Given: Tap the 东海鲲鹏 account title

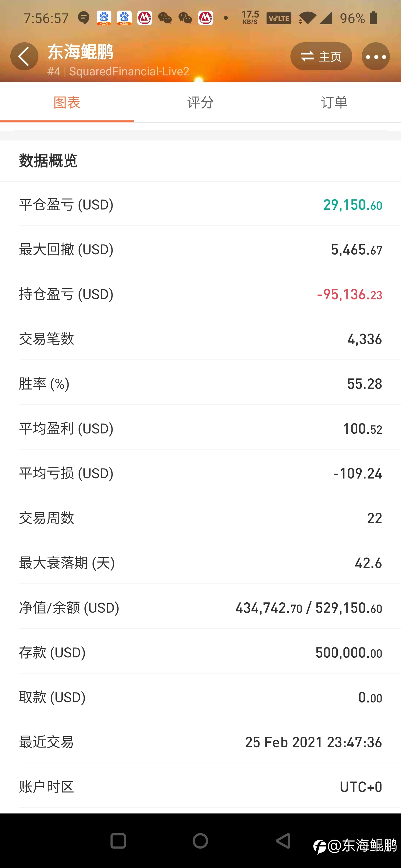Looking at the screenshot, I should point(80,51).
